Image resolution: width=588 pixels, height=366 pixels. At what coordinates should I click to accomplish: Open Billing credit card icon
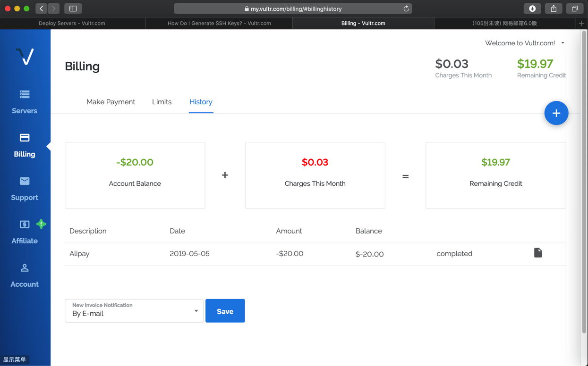point(25,138)
